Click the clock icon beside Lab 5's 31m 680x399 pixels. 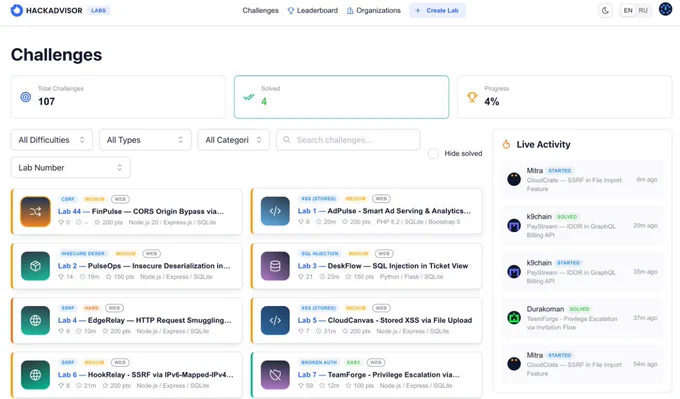pos(318,331)
